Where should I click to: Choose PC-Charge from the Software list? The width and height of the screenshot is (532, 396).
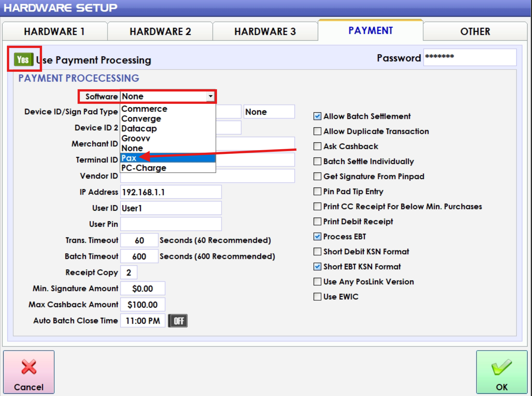[168, 168]
